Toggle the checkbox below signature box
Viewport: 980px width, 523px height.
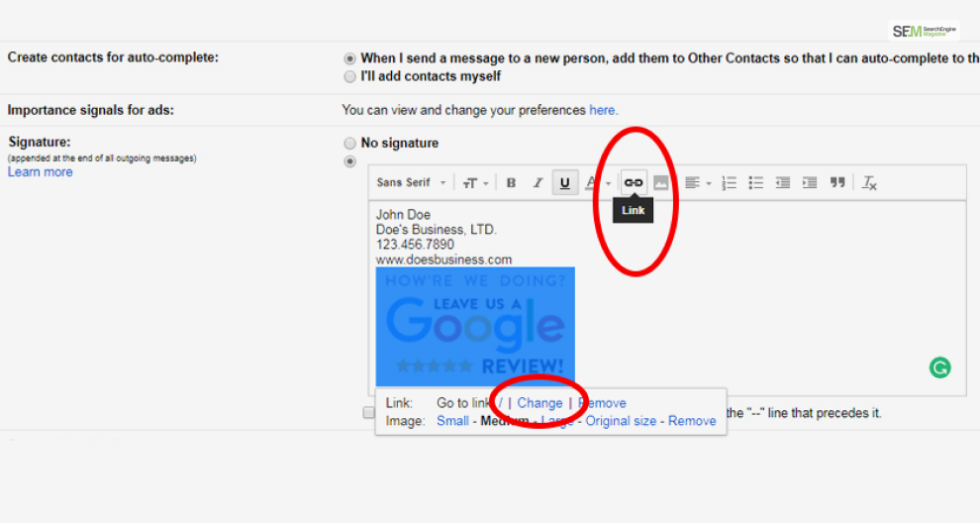pyautogui.click(x=369, y=413)
